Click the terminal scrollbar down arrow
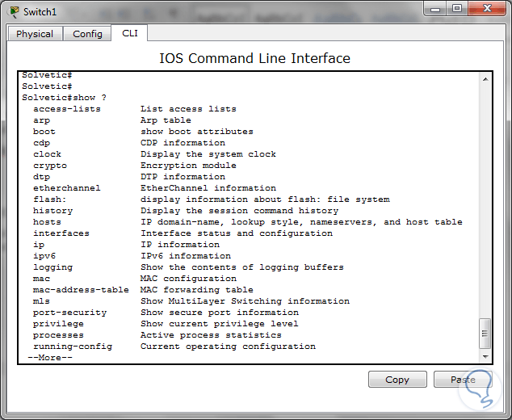Image resolution: width=512 pixels, height=420 pixels. point(485,355)
